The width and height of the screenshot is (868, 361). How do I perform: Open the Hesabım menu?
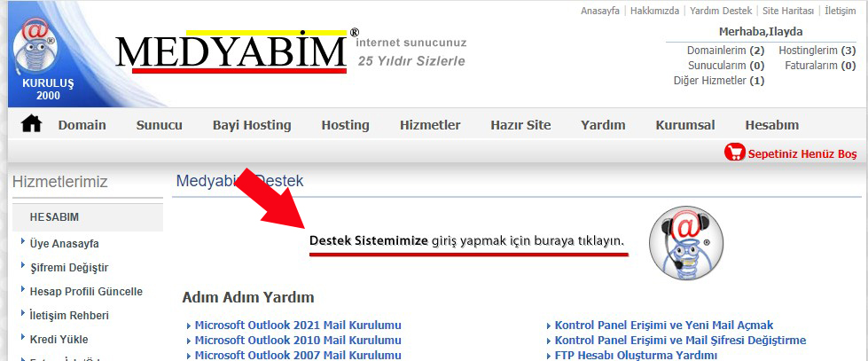coord(771,125)
